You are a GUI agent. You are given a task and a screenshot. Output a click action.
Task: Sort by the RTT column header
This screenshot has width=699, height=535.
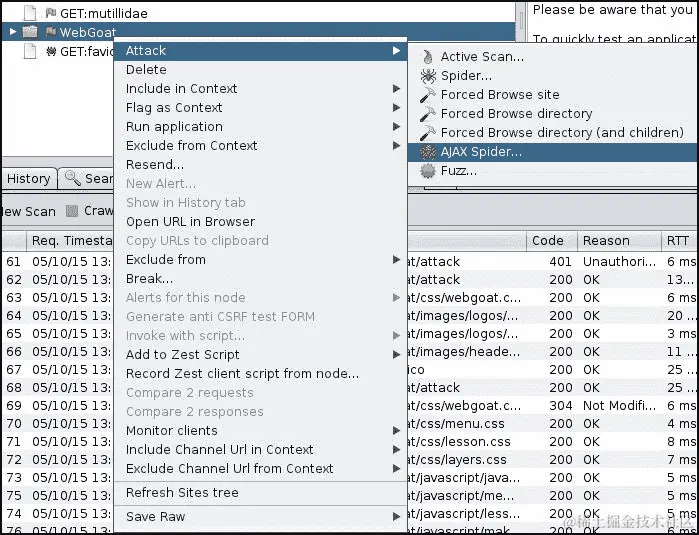(679, 241)
